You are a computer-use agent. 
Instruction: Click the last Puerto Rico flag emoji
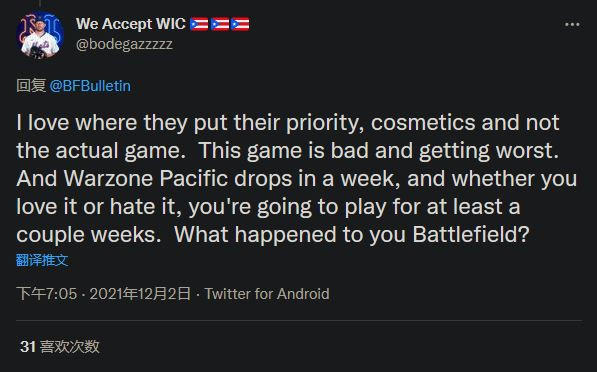(240, 24)
